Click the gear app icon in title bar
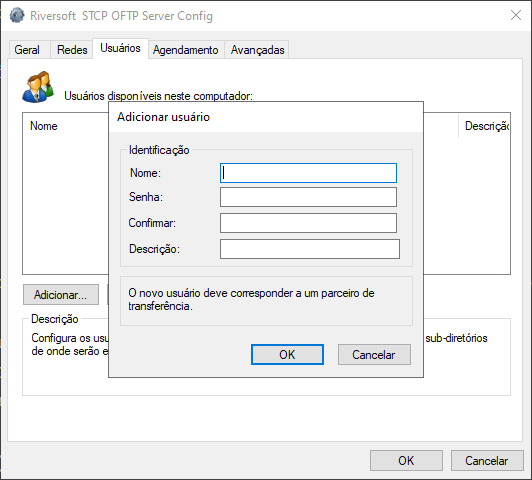This screenshot has width=532, height=480. tap(17, 15)
